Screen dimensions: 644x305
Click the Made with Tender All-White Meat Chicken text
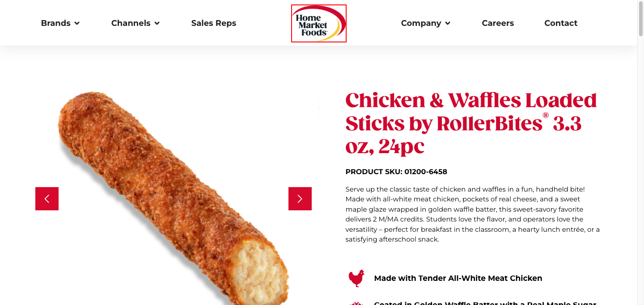[458, 278]
